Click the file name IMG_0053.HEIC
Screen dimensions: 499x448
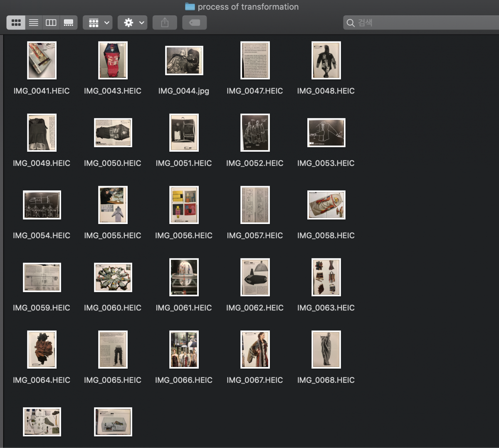(x=326, y=163)
